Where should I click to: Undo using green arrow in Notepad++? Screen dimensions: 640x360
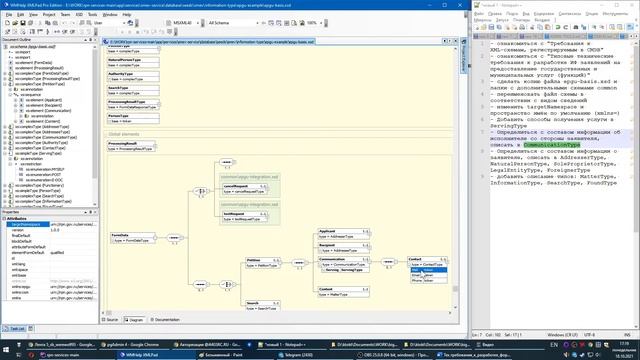pyautogui.click(x=558, y=27)
